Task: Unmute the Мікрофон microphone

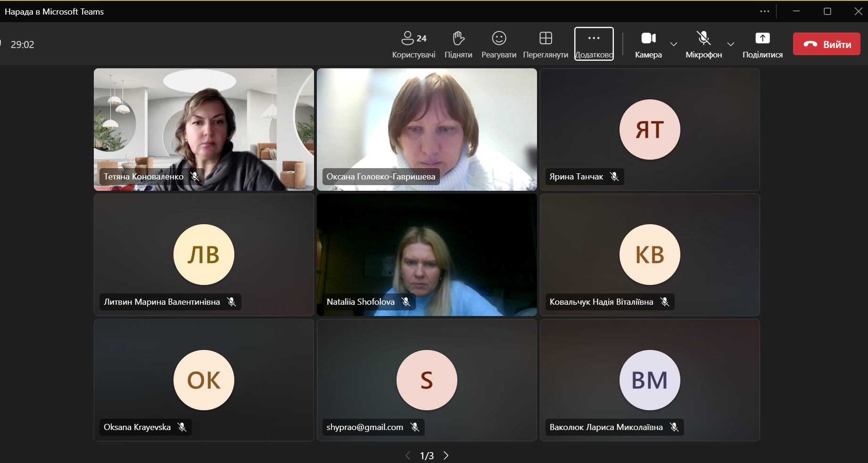Action: click(703, 44)
